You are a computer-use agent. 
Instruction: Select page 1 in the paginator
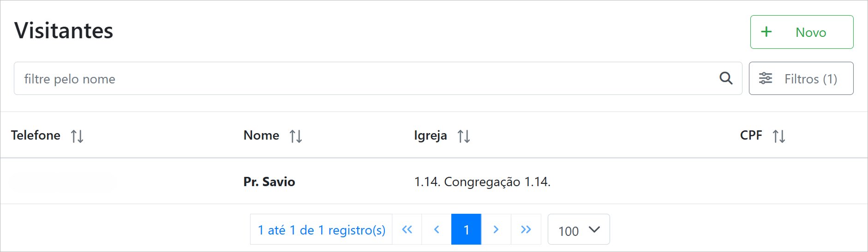coord(466,229)
